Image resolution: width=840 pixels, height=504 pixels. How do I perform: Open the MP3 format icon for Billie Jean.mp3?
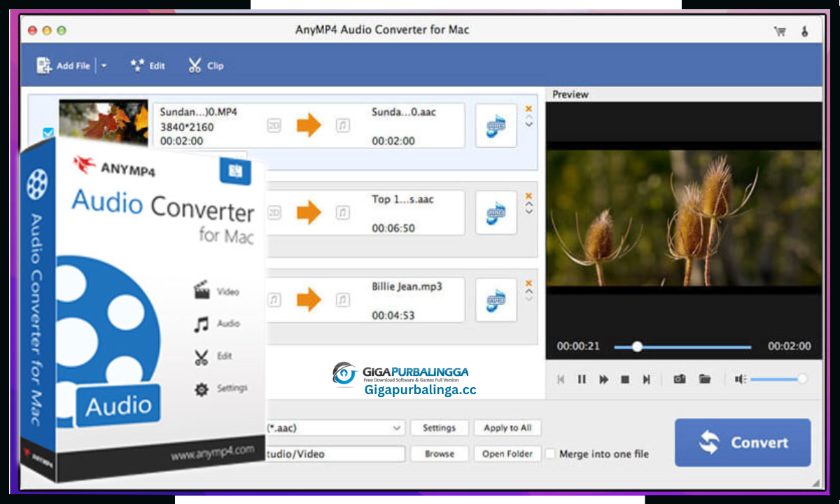496,300
